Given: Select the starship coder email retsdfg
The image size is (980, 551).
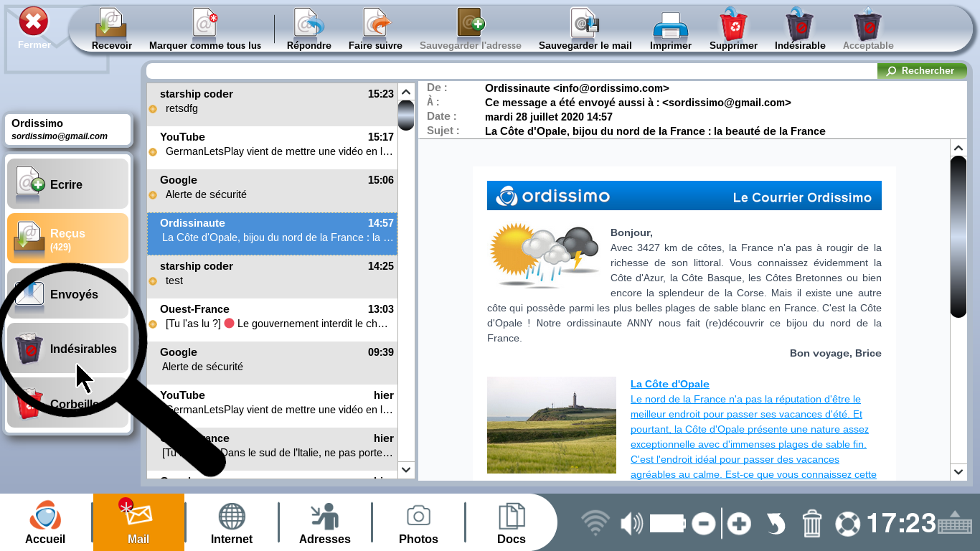Looking at the screenshot, I should 272,105.
